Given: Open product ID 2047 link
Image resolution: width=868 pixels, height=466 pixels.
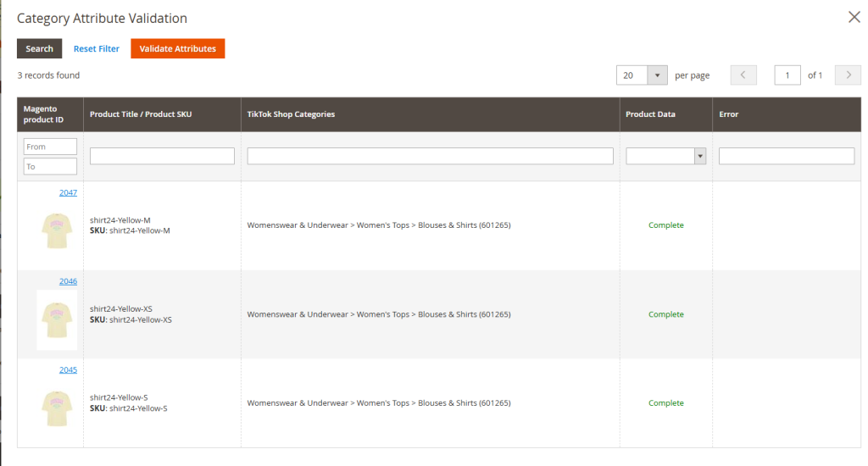Looking at the screenshot, I should tap(68, 193).
